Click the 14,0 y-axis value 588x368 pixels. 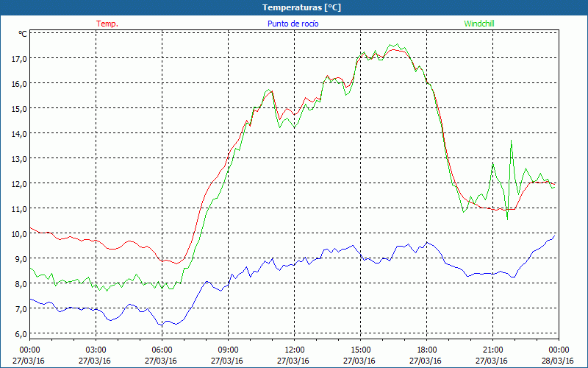pyautogui.click(x=20, y=134)
